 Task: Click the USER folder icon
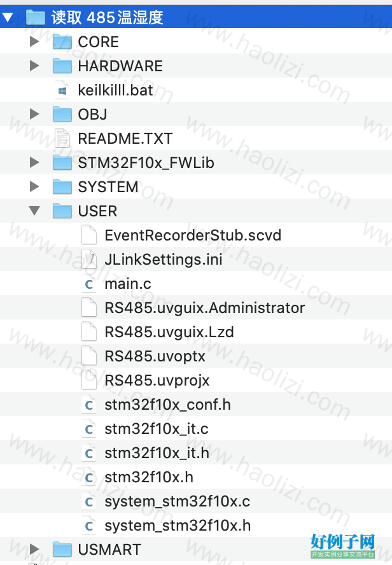tap(62, 211)
